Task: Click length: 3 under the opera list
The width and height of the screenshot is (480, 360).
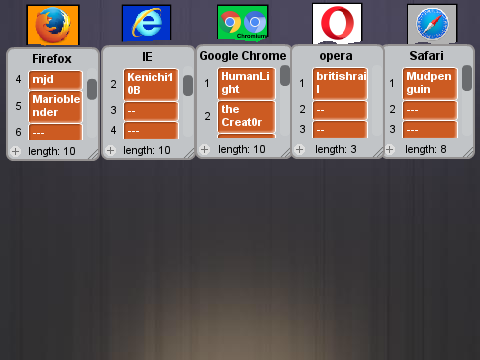Action: click(x=336, y=149)
